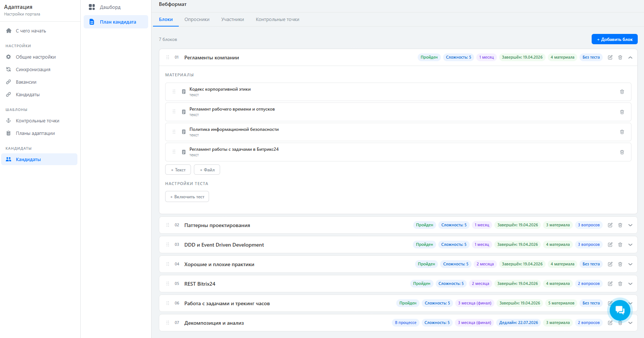Open Дашборд in the side menu
The image size is (644, 338).
[110, 7]
